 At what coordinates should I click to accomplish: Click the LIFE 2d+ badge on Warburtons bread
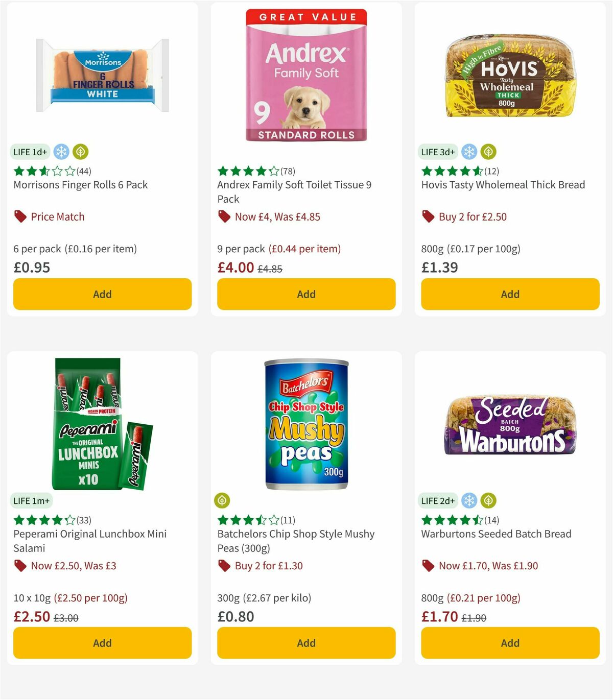438,501
